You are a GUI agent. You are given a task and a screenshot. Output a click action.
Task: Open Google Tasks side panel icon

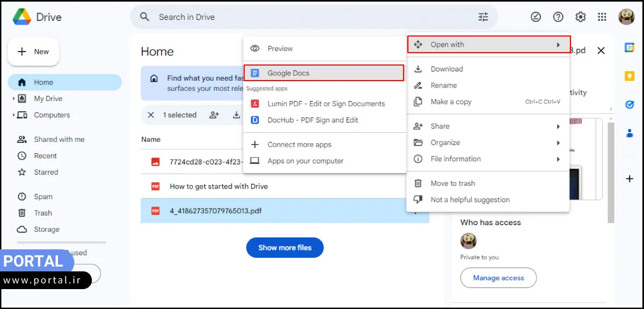630,105
